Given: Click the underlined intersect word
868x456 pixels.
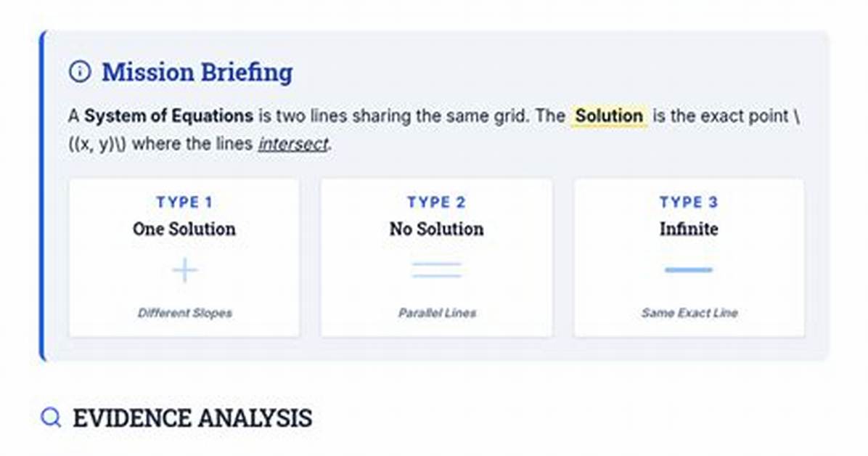Looking at the screenshot, I should tap(293, 144).
